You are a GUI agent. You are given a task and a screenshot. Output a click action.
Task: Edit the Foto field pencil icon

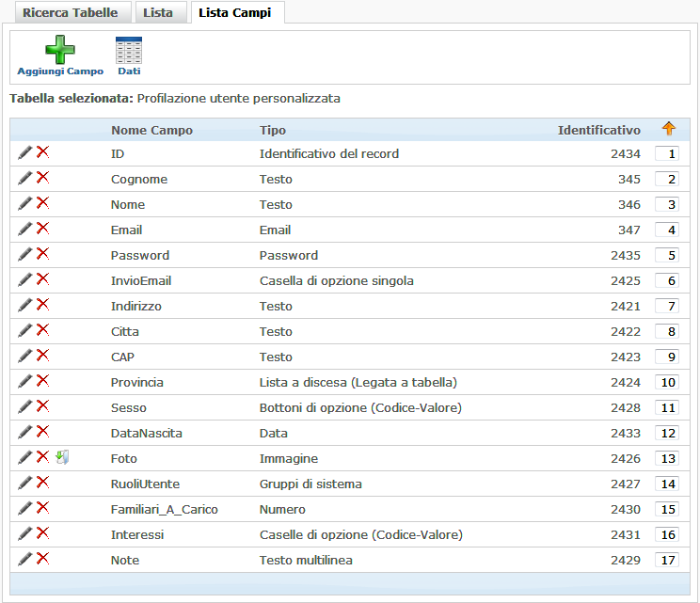pos(25,458)
